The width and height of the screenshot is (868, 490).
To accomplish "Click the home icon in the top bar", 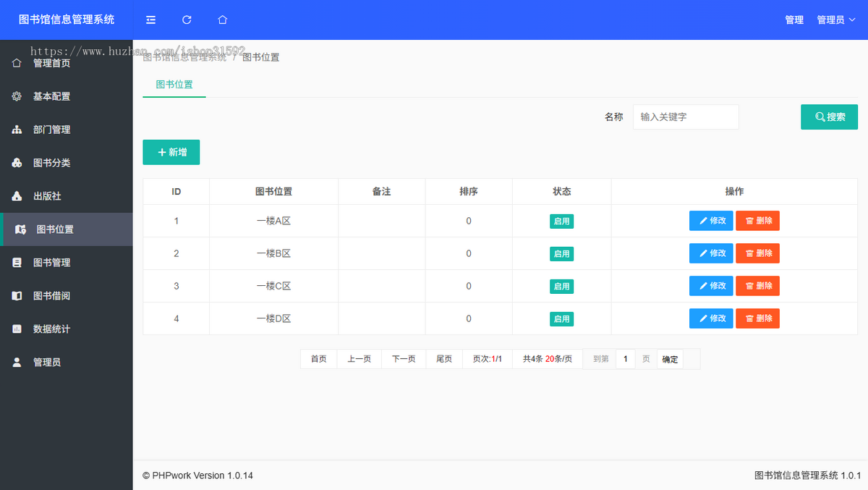I will click(x=222, y=20).
